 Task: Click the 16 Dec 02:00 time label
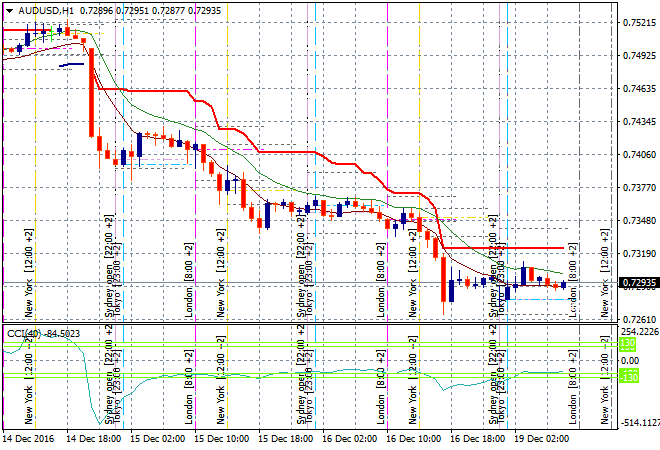(349, 439)
